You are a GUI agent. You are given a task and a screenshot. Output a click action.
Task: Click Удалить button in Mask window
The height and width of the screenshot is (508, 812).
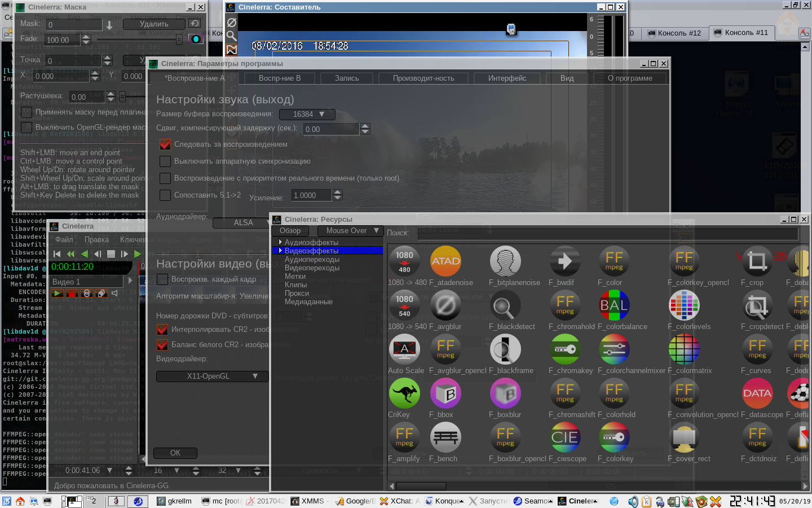coord(154,24)
